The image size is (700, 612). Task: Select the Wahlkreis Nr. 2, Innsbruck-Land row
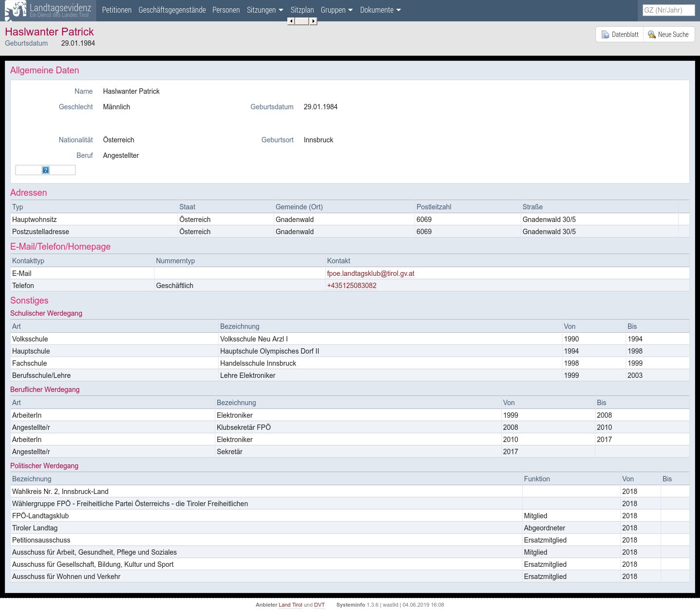click(350, 492)
